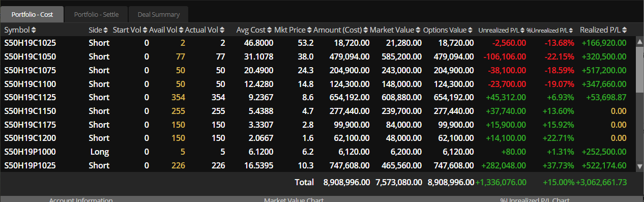Screen dimensions: 644x202
Task: Sort by Side column arrows
Action: [x=106, y=30]
